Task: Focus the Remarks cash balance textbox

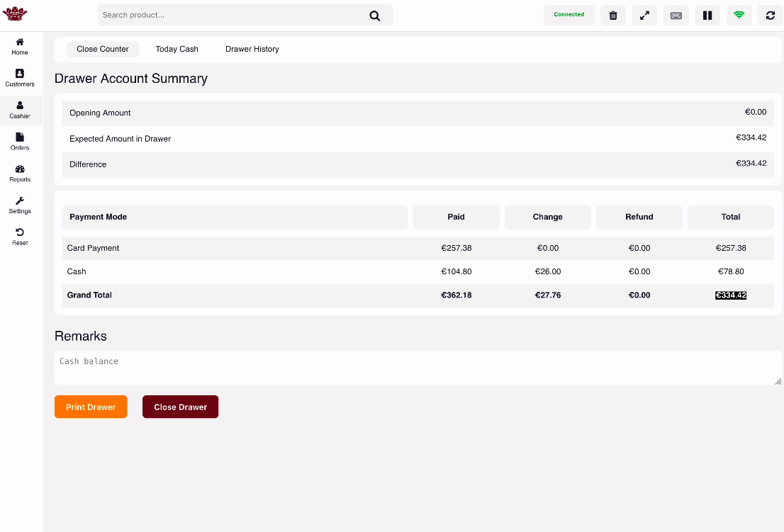Action: pos(417,368)
